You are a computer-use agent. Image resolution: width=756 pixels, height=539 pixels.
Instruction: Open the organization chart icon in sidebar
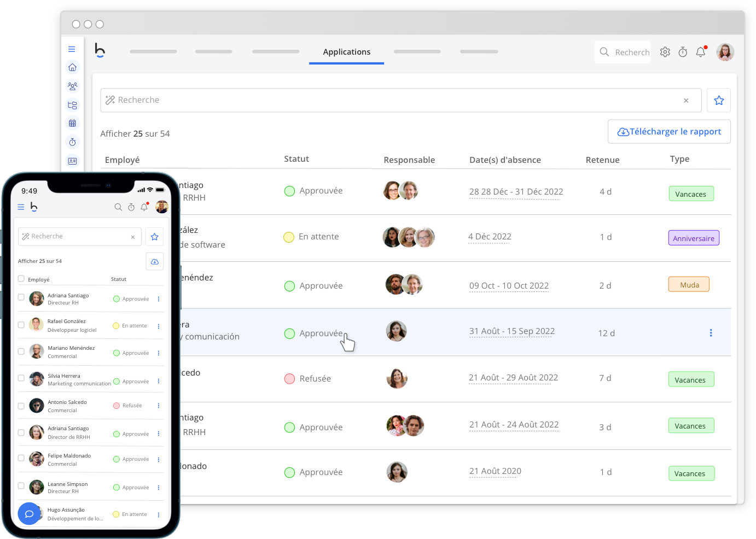click(x=72, y=105)
